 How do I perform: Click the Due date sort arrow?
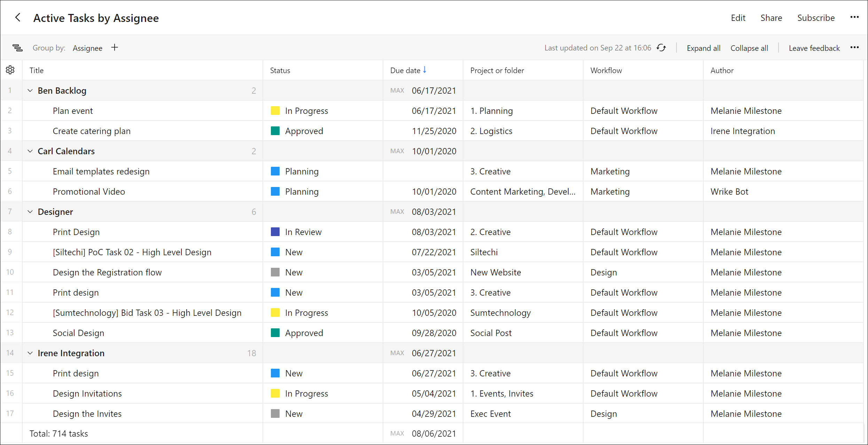[x=425, y=70]
